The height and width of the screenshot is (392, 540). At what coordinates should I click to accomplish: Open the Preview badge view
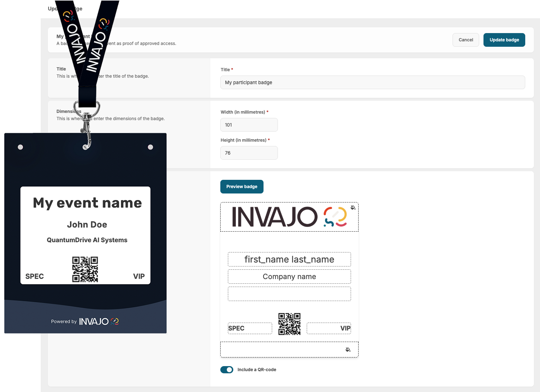(x=242, y=187)
